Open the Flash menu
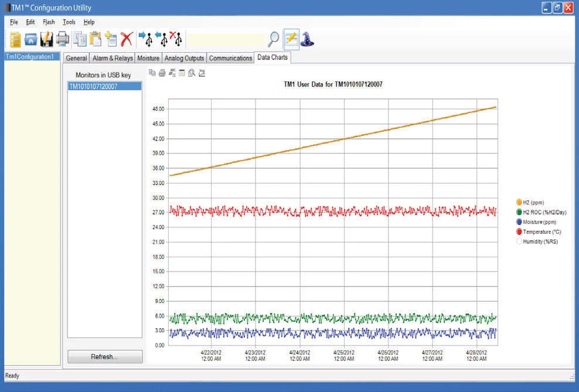Screen dimensions: 579x392 click(49, 22)
